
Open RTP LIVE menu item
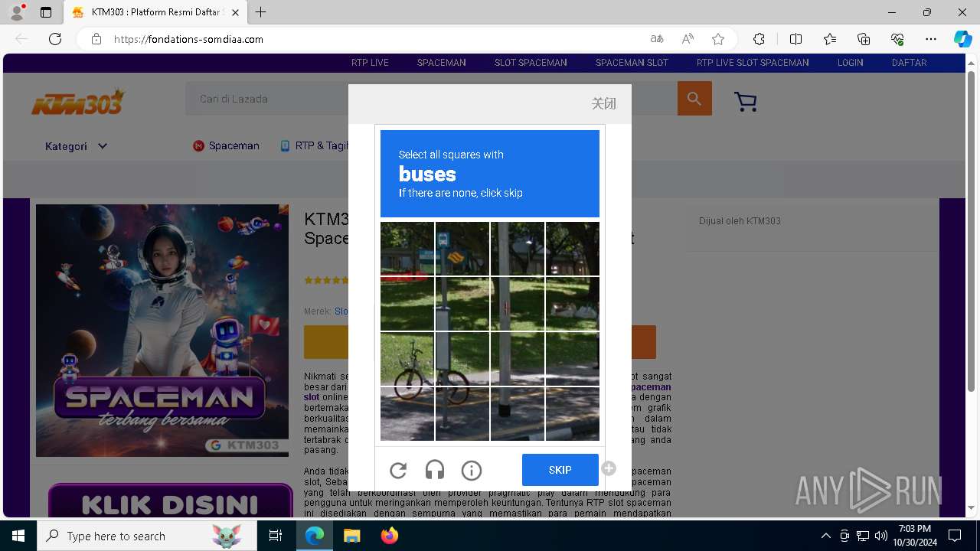370,63
